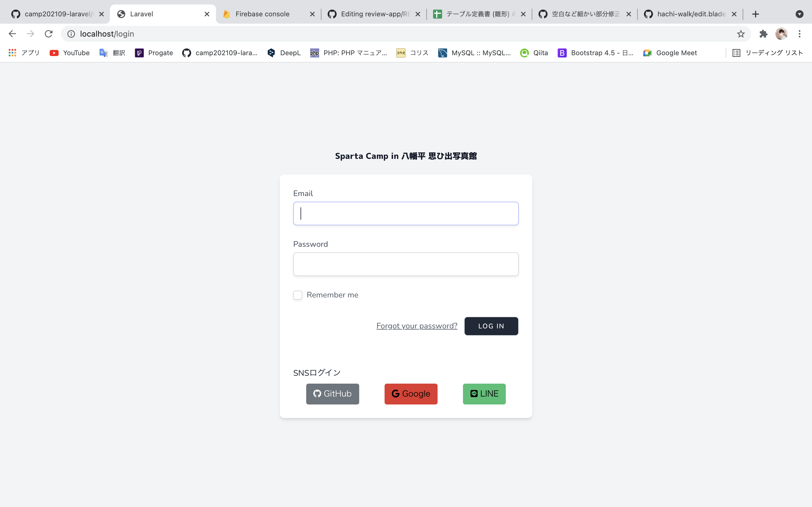Click inside the Email input field

click(x=405, y=213)
